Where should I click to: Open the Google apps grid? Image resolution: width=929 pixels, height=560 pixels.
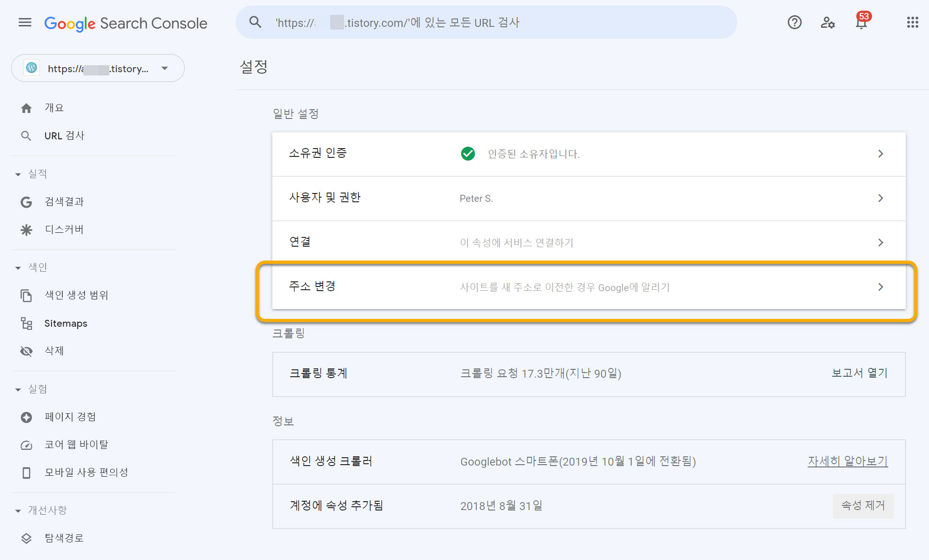coord(912,22)
